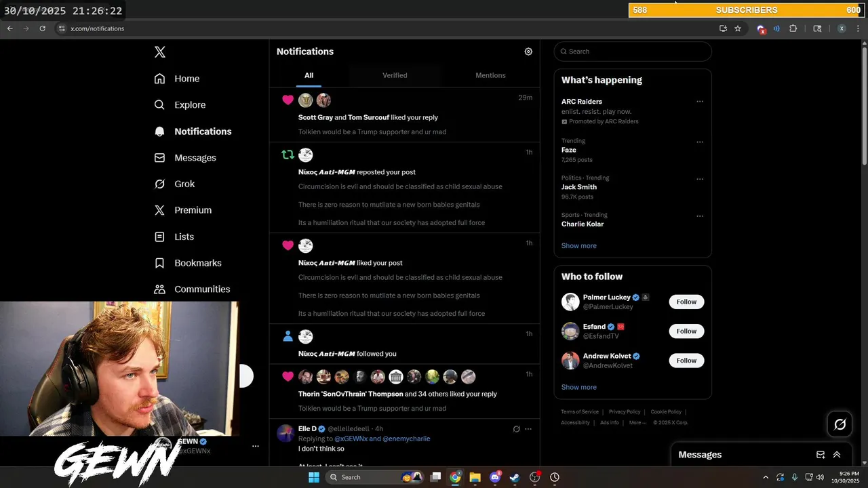Image resolution: width=868 pixels, height=488 pixels.
Task: Bookmark this page with star icon
Action: coord(738,28)
